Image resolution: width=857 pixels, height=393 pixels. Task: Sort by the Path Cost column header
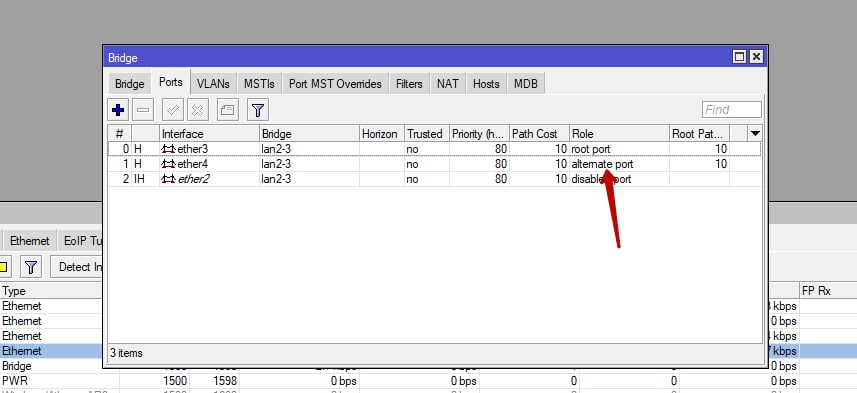(x=539, y=134)
